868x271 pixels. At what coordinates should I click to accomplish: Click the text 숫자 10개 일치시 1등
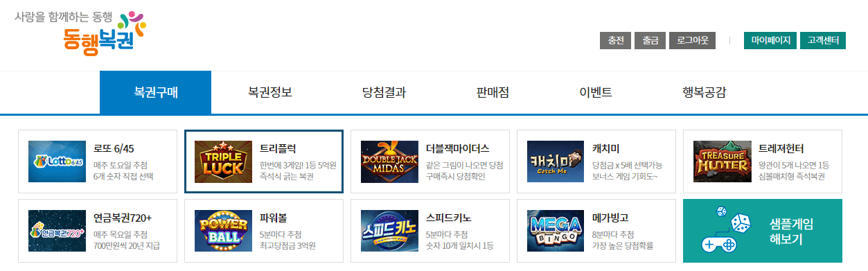(x=460, y=245)
